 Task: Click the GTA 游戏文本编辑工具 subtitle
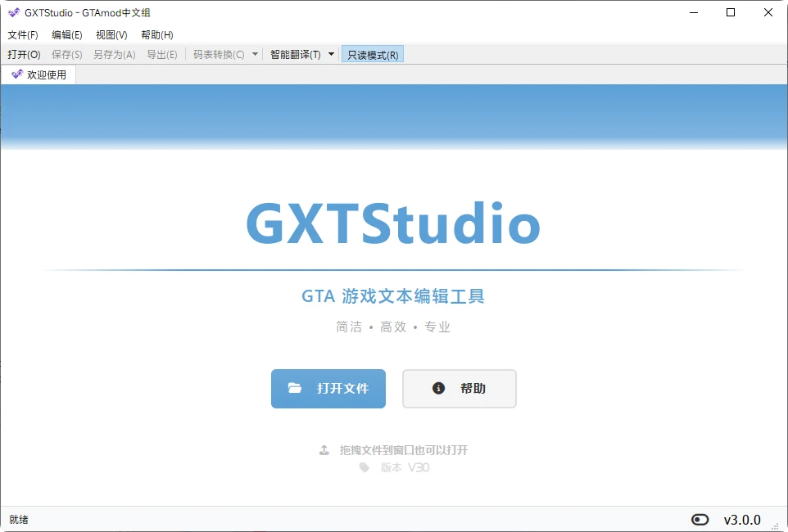393,296
